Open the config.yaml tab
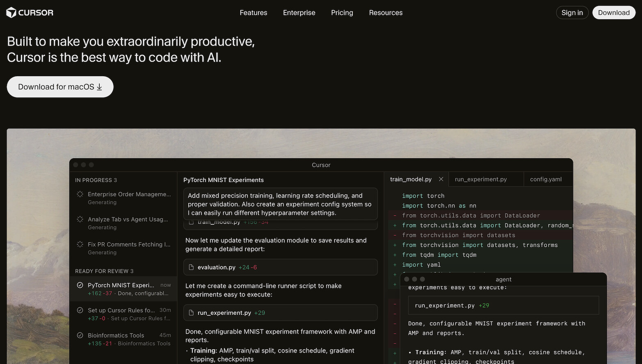The image size is (642, 364). click(x=546, y=179)
